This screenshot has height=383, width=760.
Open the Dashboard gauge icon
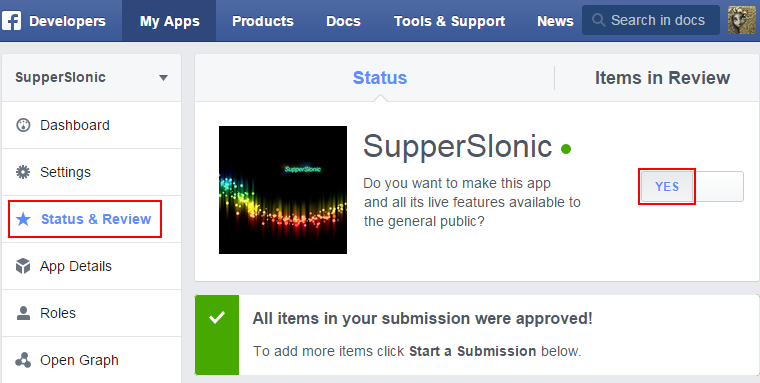[23, 125]
